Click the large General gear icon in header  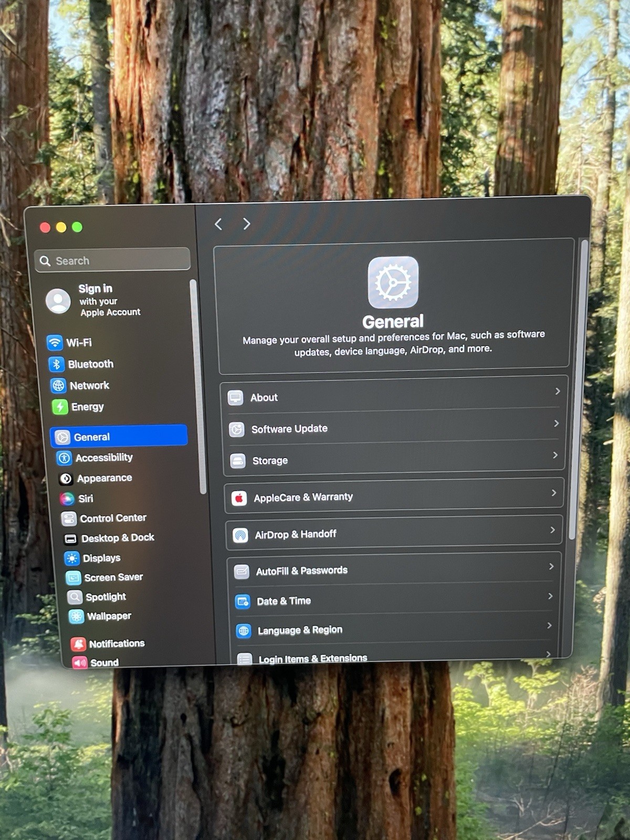[393, 282]
